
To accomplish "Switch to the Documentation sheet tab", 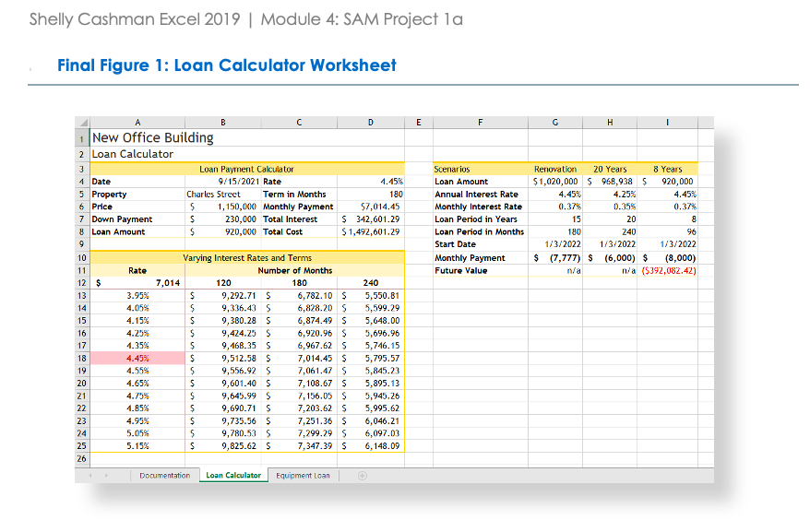I will pos(166,475).
